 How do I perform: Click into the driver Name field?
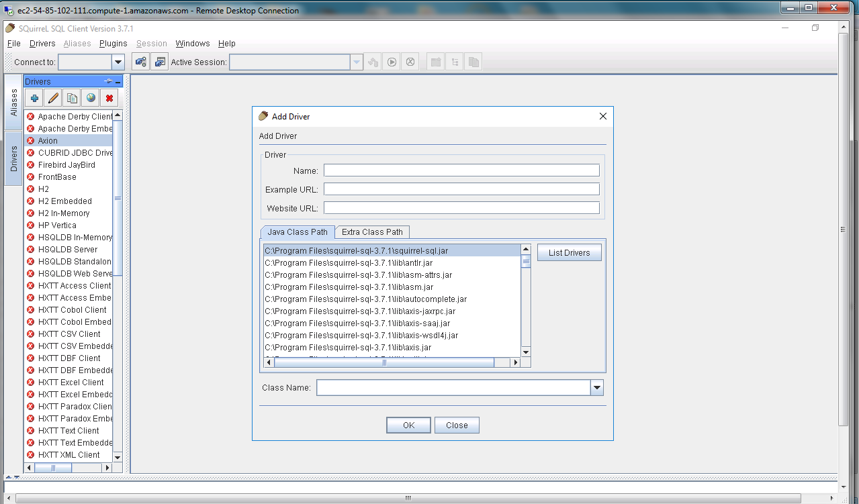(x=461, y=170)
